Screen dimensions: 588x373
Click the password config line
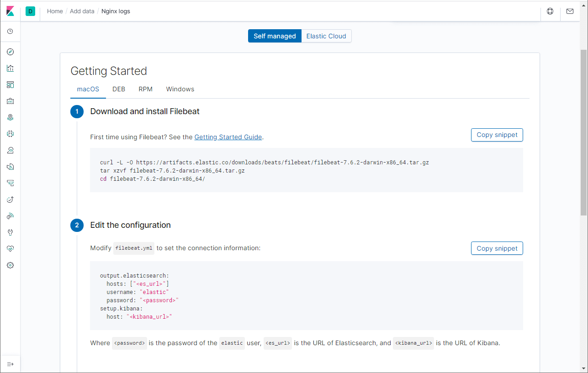tap(143, 300)
